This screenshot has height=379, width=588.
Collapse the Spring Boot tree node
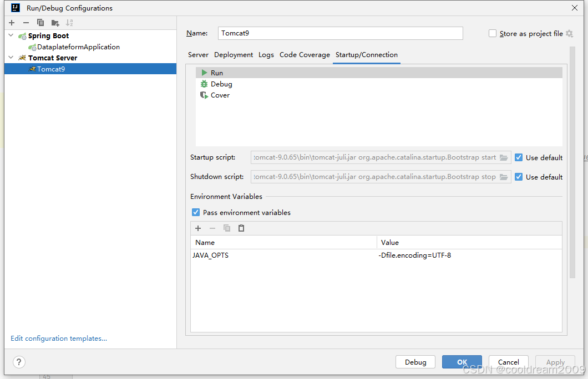[x=11, y=35]
